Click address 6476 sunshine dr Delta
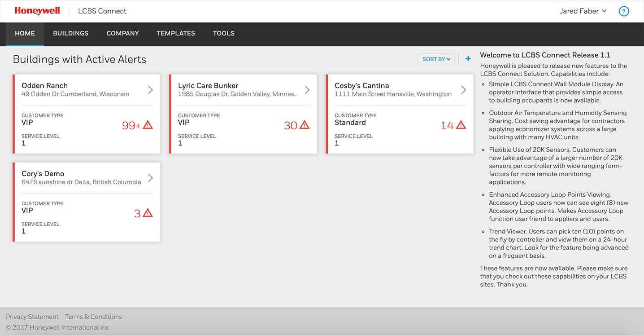The width and height of the screenshot is (644, 335). coord(81,182)
